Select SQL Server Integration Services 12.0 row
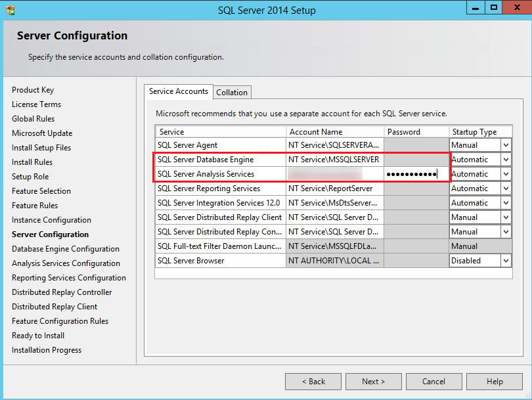 tap(221, 203)
